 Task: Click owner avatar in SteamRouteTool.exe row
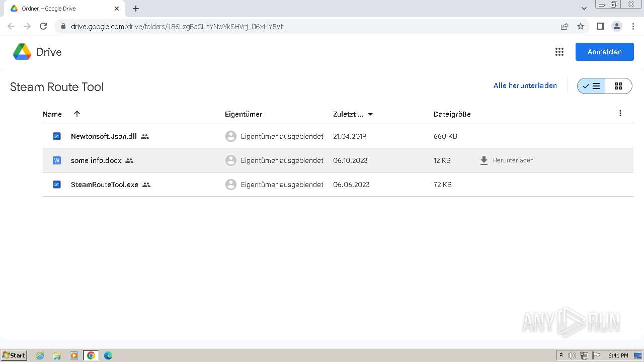[x=231, y=185]
